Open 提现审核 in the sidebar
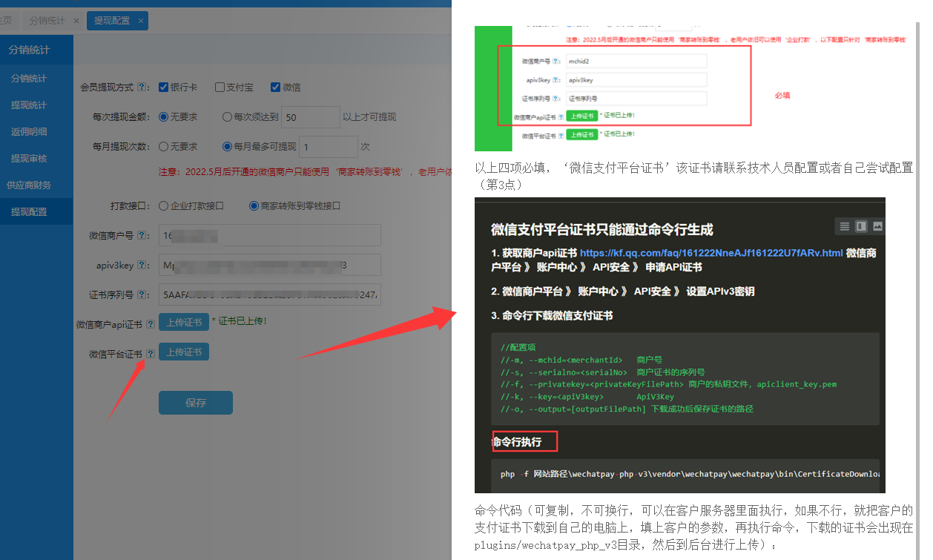The height and width of the screenshot is (560, 933). (29, 159)
